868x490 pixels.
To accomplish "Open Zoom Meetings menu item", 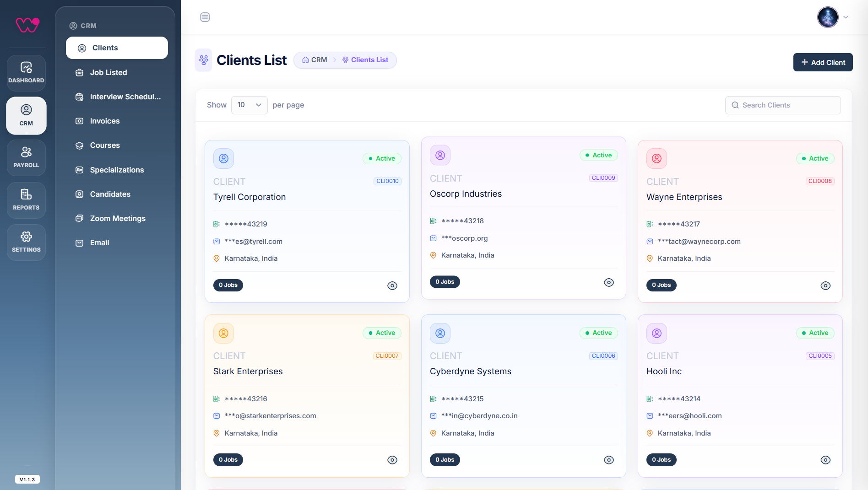I will [117, 218].
